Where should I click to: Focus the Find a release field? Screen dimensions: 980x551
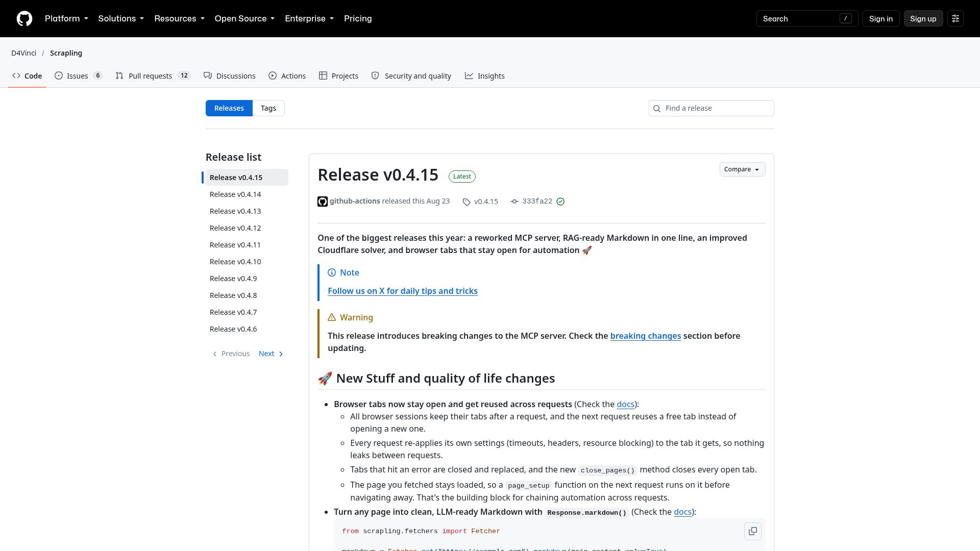coord(711,108)
